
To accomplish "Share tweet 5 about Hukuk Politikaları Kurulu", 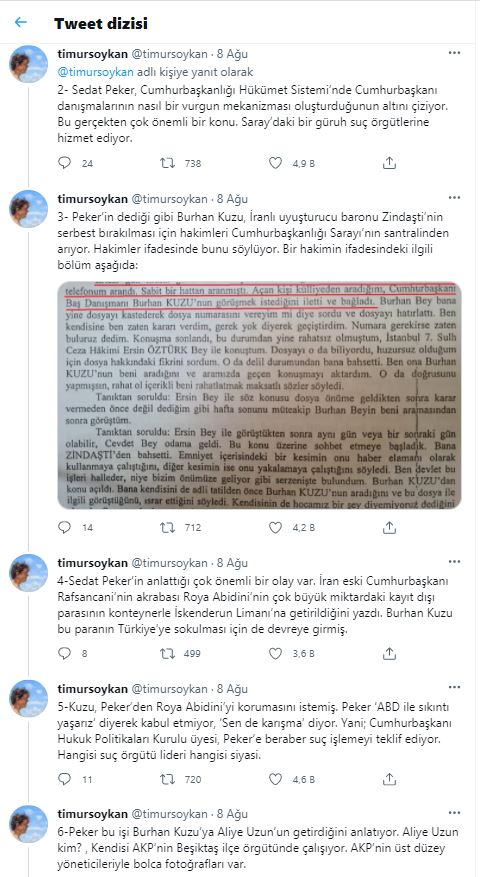I will click(390, 779).
